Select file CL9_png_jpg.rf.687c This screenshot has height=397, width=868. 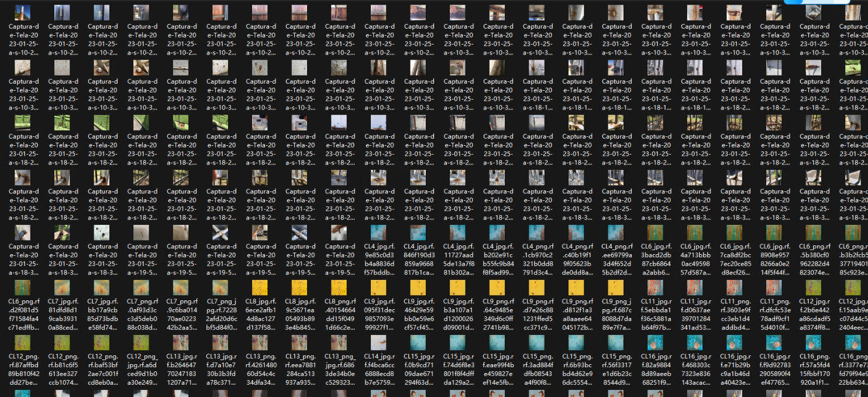tap(616, 288)
